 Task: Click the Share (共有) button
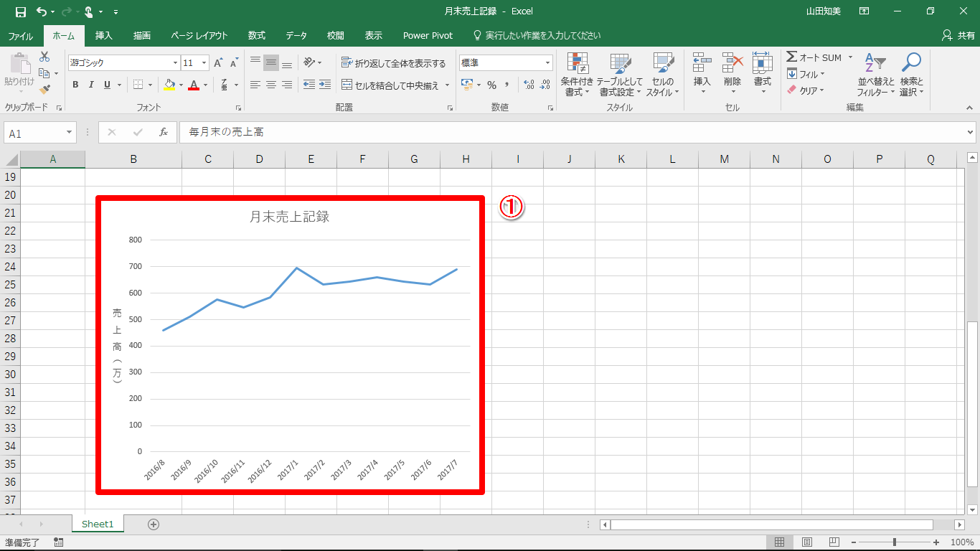tap(958, 36)
